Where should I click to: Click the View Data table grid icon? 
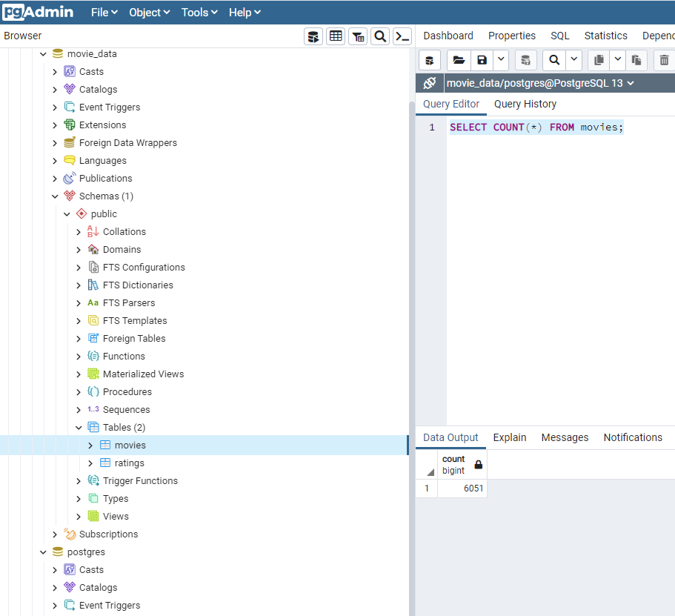336,36
